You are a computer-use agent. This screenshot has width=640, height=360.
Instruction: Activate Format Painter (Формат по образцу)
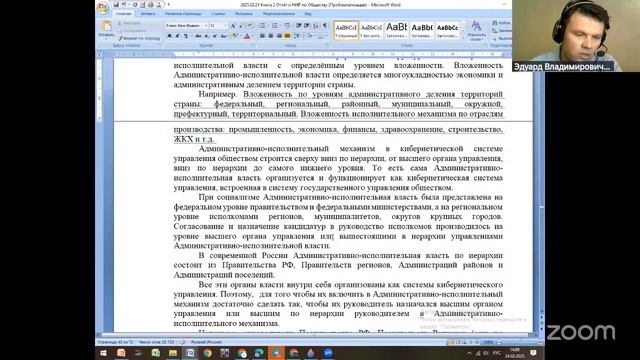139,38
